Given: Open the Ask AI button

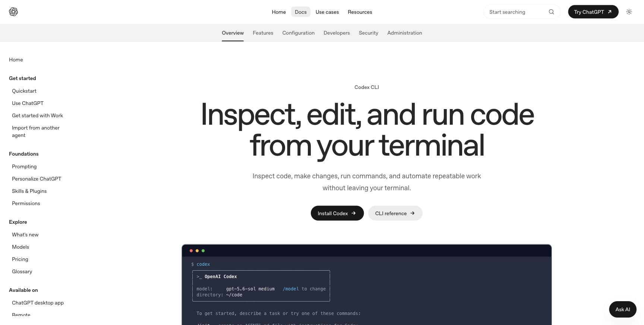Looking at the screenshot, I should click(x=623, y=309).
